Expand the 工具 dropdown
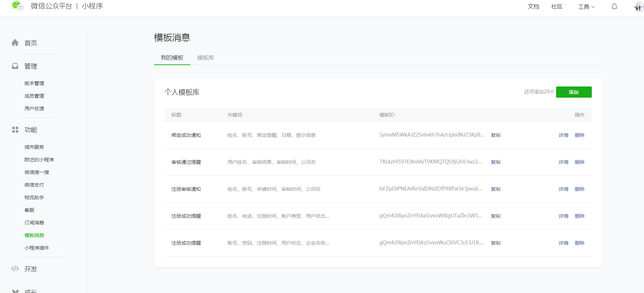This screenshot has width=644, height=293. [x=586, y=7]
